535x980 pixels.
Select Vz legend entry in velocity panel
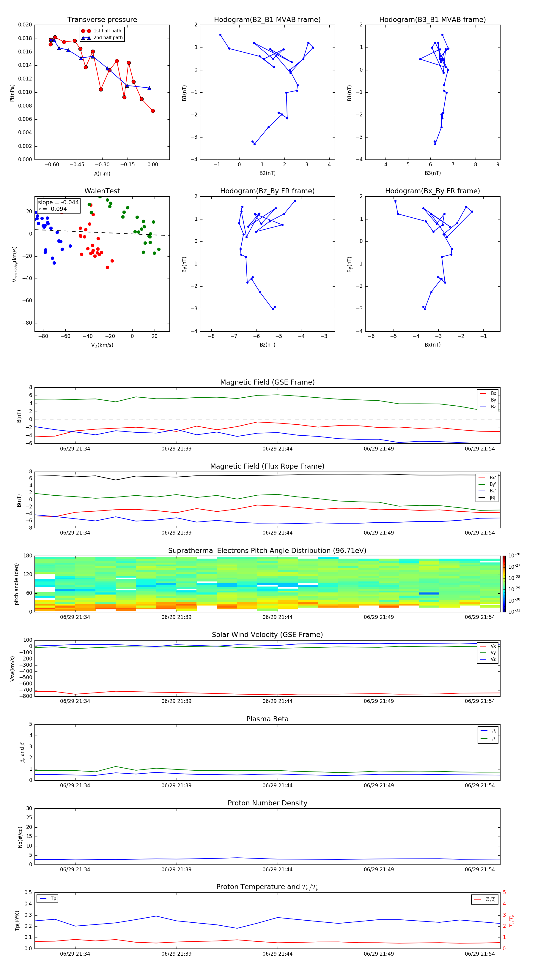(x=488, y=659)
